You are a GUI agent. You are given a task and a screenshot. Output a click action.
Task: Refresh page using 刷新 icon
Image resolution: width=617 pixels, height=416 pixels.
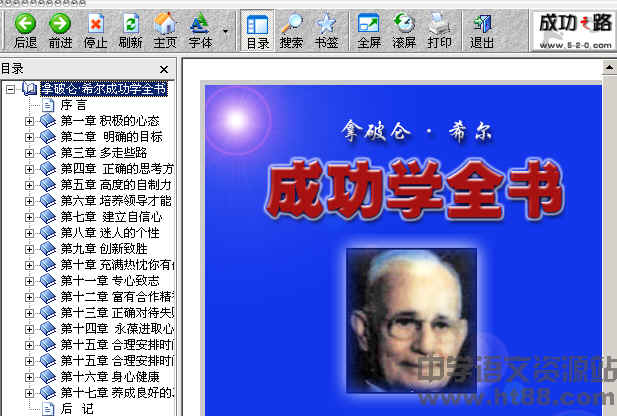[x=130, y=31]
